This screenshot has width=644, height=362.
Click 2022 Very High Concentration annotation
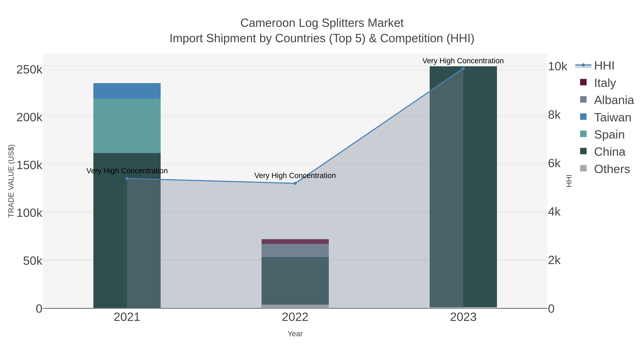click(x=295, y=176)
